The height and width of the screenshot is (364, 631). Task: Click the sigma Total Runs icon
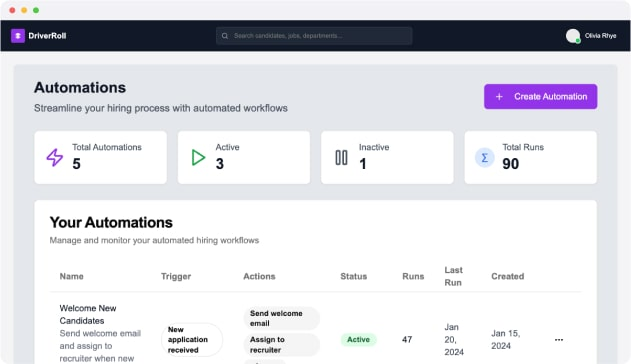point(485,157)
